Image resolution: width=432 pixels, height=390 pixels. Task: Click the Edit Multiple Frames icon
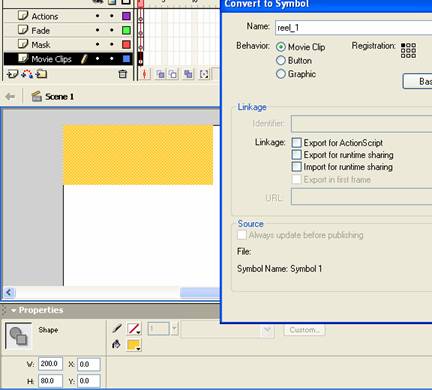pyautogui.click(x=188, y=74)
